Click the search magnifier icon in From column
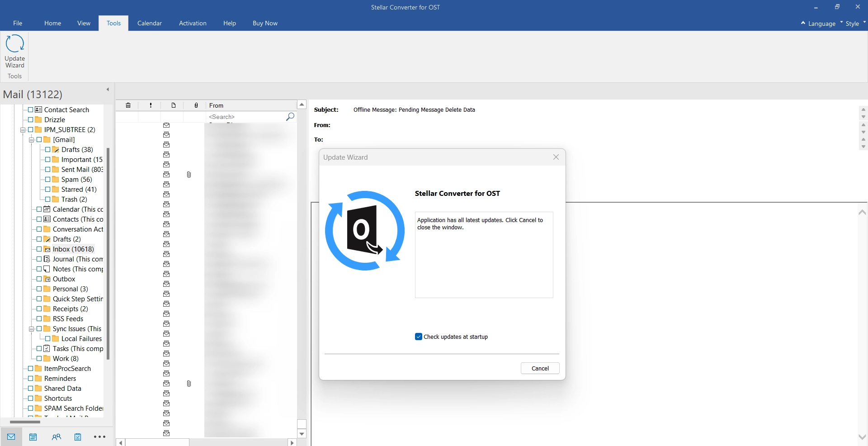Viewport: 868px width, 446px height. click(290, 117)
